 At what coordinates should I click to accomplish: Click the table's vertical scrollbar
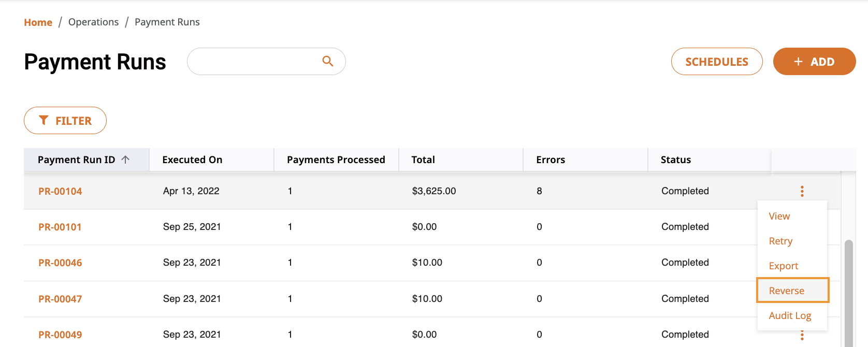[848, 293]
